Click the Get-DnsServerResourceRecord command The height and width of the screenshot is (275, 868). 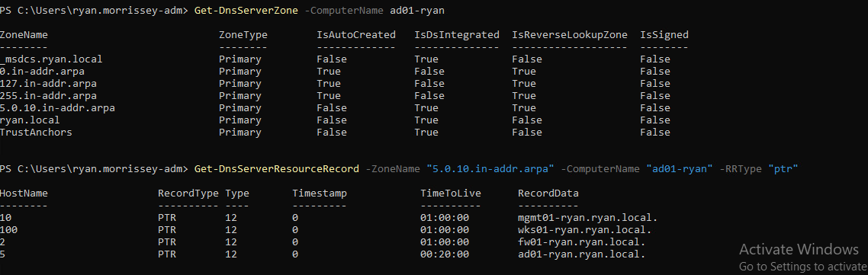278,168
